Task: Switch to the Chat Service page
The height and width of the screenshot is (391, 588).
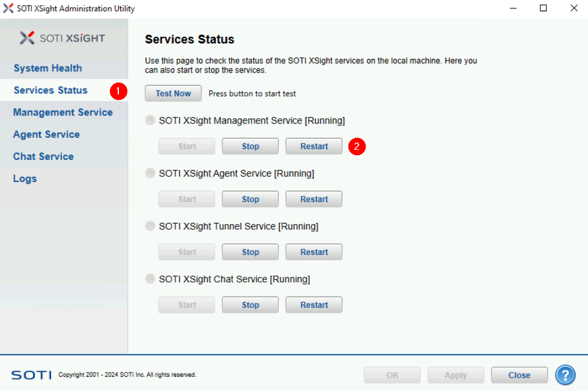Action: point(43,156)
